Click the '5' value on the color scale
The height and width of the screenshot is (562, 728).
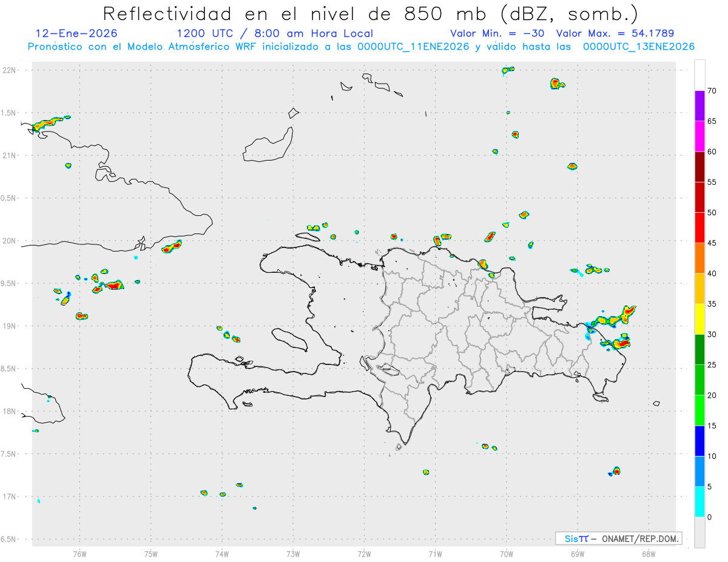click(710, 487)
